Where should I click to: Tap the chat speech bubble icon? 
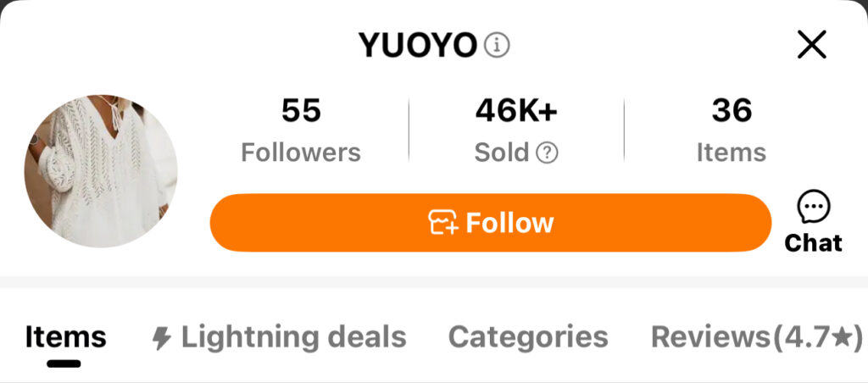(814, 207)
